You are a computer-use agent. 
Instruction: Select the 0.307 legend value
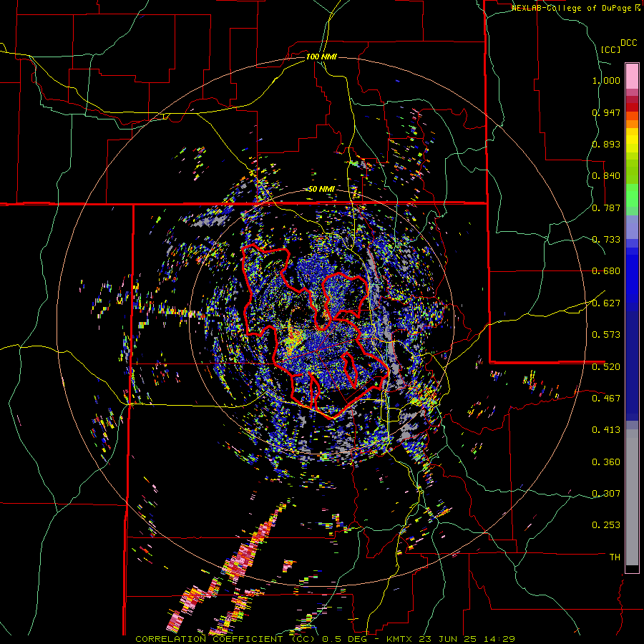pyautogui.click(x=606, y=493)
